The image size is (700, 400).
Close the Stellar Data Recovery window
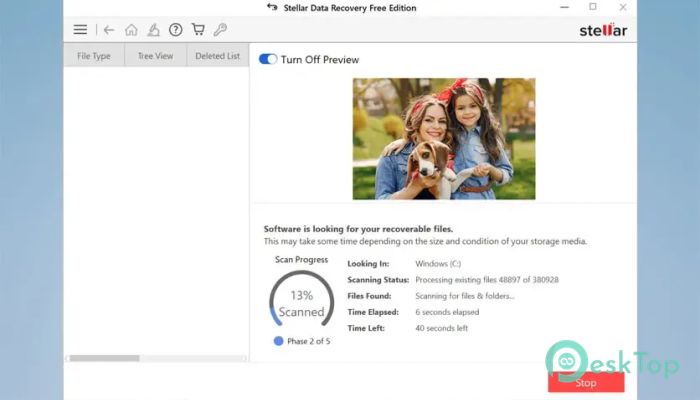pyautogui.click(x=623, y=7)
